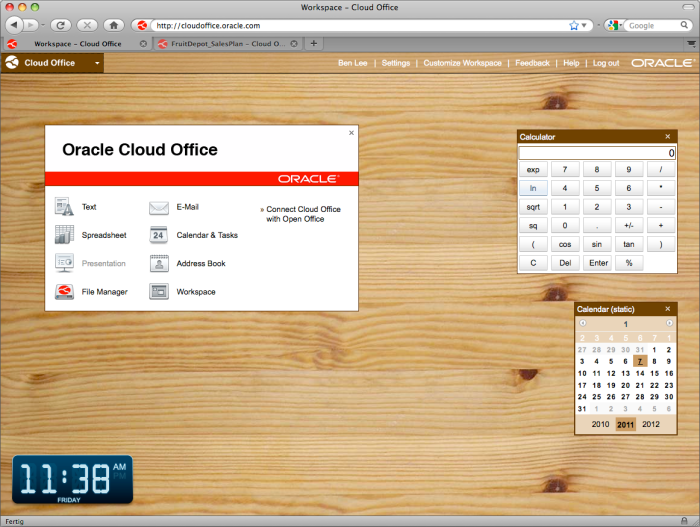Viewport: 700px width, 527px height.
Task: Click the Cloud Office logo icon
Action: (12, 63)
